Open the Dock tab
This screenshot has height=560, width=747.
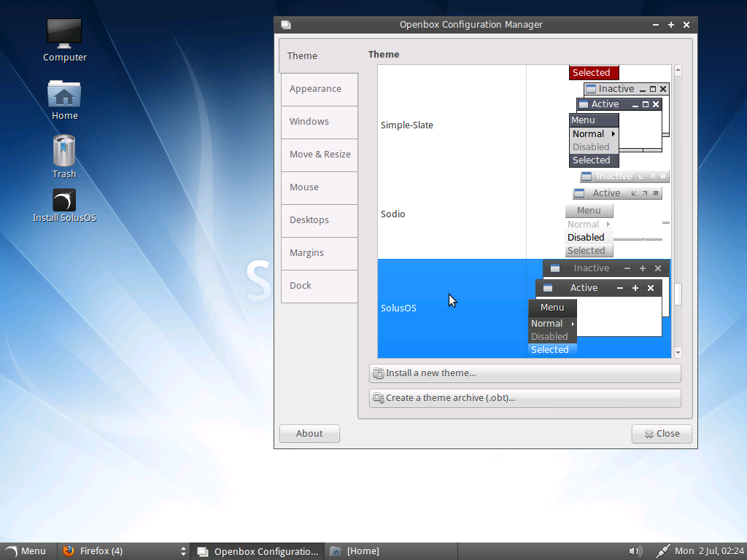(x=320, y=286)
